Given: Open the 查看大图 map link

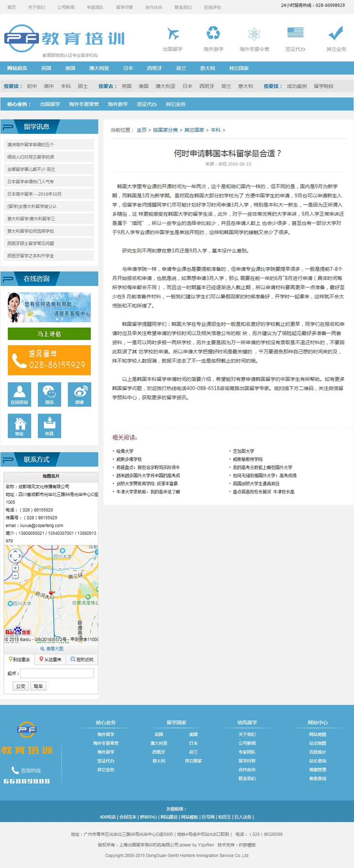Looking at the screenshot, I should coord(52,649).
